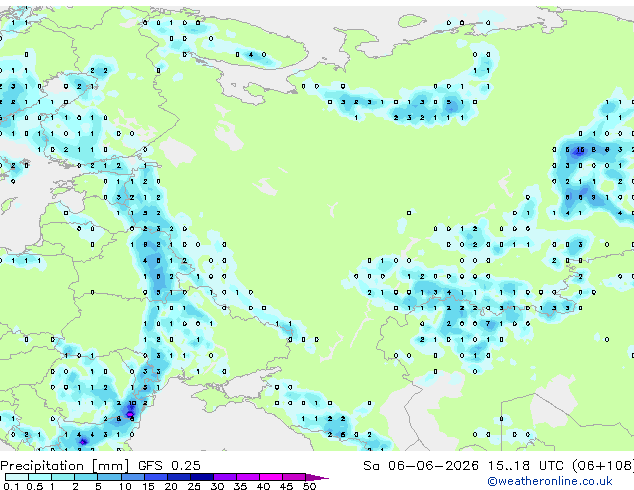This screenshot has height=490, width=634.
Task: Choose the 10–15 mm legend swatch
Action: pyautogui.click(x=132, y=477)
